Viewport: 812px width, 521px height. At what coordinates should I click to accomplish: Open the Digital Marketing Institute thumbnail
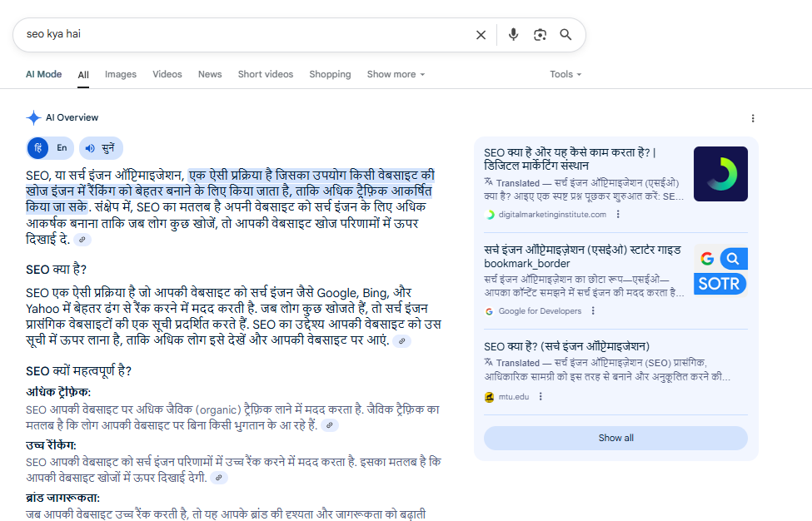(x=720, y=174)
